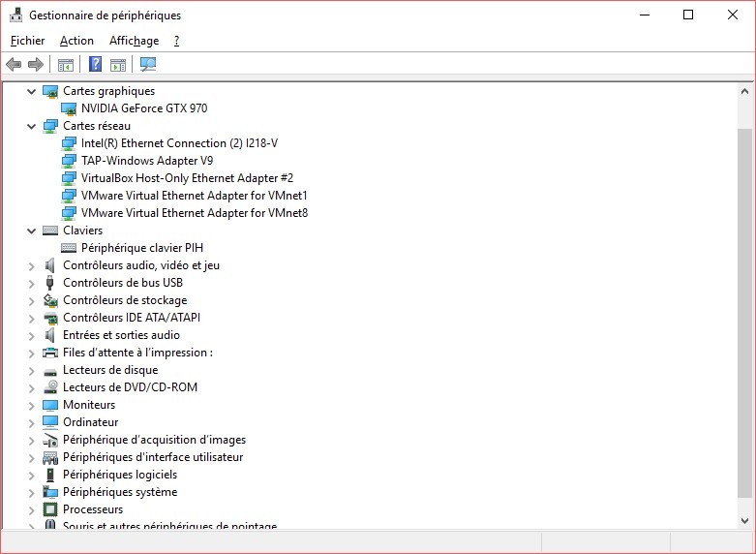Click the show/hide action pane toolbar icon

pyautogui.click(x=118, y=65)
